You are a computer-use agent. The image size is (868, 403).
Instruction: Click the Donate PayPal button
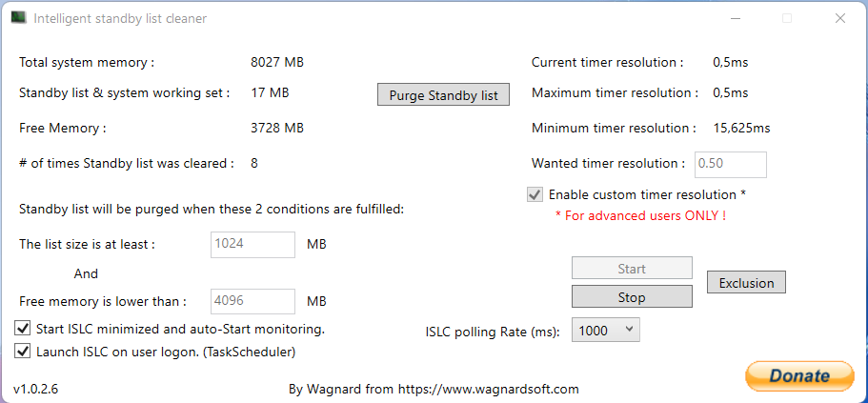click(799, 375)
